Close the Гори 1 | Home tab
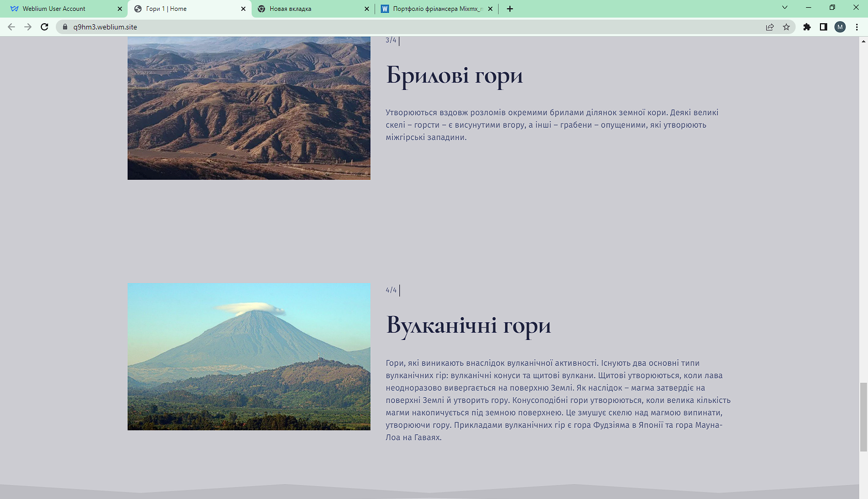 (x=243, y=9)
